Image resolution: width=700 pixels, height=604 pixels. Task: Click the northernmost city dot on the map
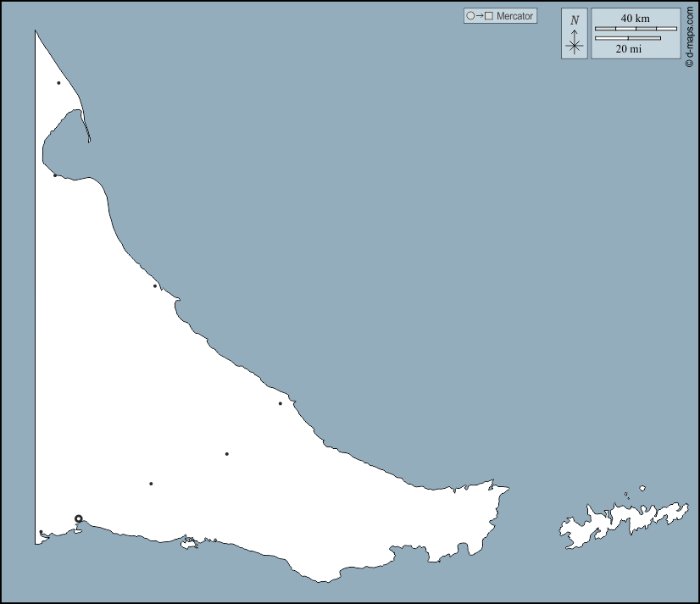tap(58, 83)
